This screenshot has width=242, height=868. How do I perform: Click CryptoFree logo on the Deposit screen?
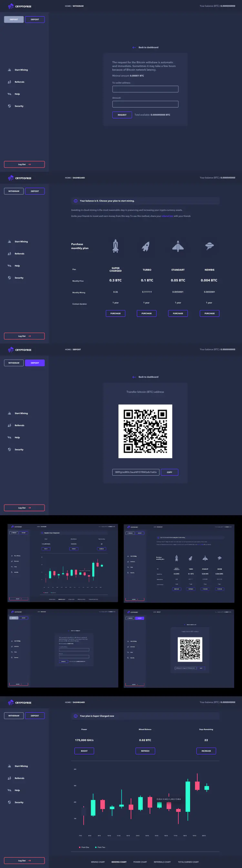(20, 350)
